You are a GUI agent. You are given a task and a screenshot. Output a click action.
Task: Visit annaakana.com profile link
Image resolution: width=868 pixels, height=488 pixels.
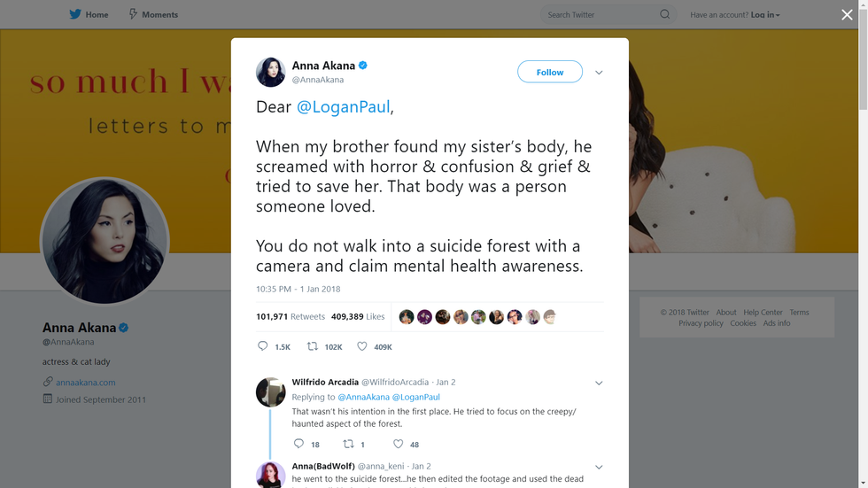point(86,383)
